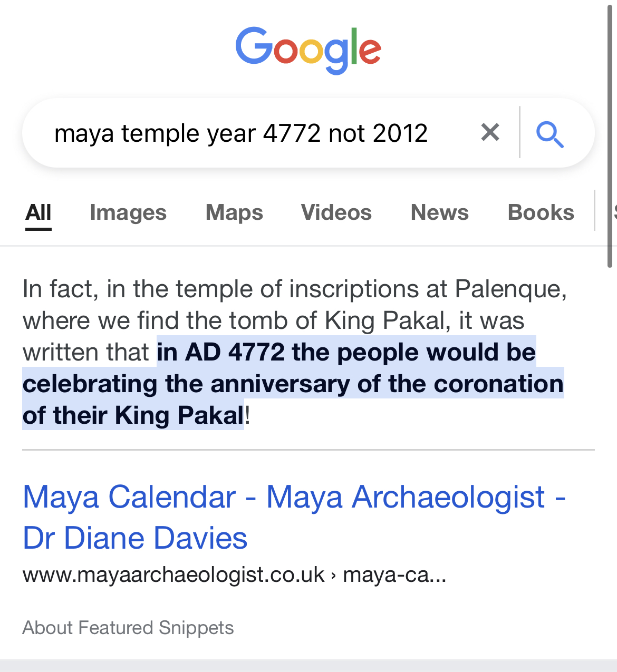
Task: Click the 'maya-ca...' breadcrumb path
Action: 394,574
